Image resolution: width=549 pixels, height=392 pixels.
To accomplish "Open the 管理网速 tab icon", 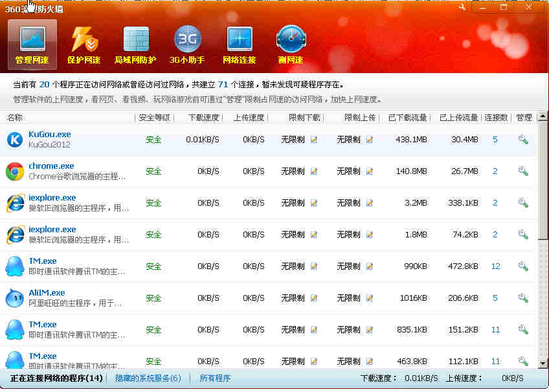I will (32, 45).
